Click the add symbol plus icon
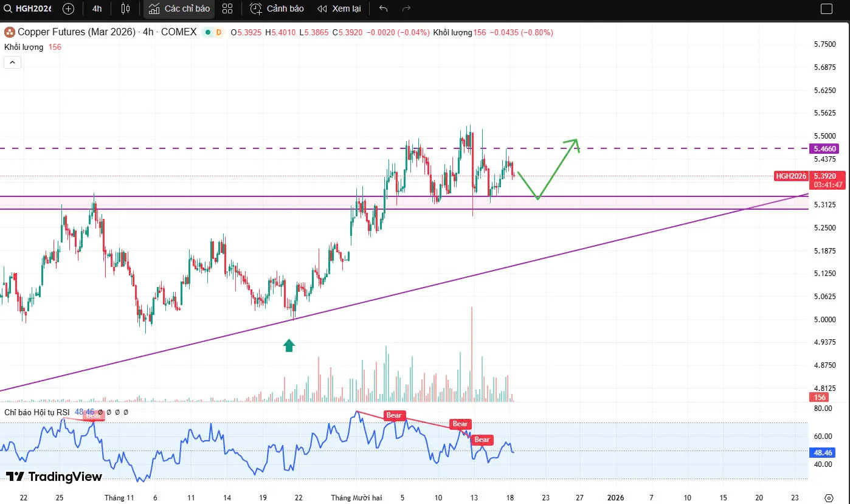Viewport: 850px width, 504px height. coord(69,9)
